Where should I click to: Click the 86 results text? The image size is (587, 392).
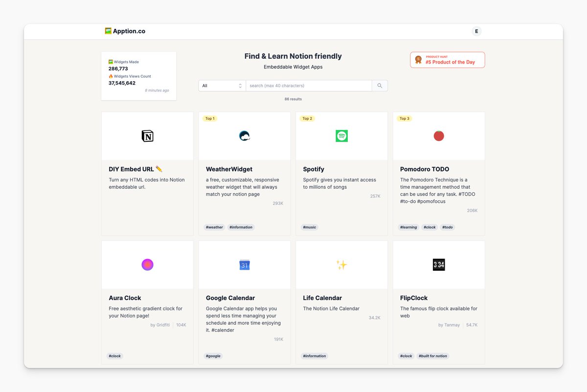tap(293, 99)
